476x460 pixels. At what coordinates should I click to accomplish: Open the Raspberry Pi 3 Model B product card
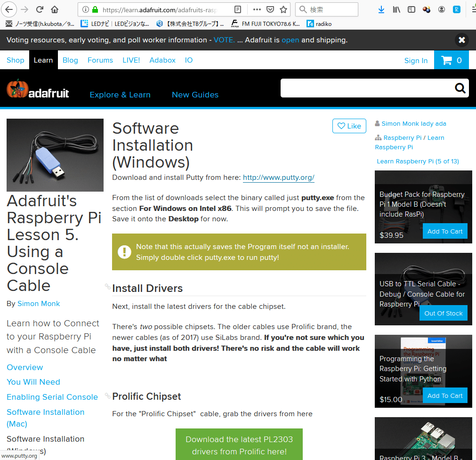423,439
